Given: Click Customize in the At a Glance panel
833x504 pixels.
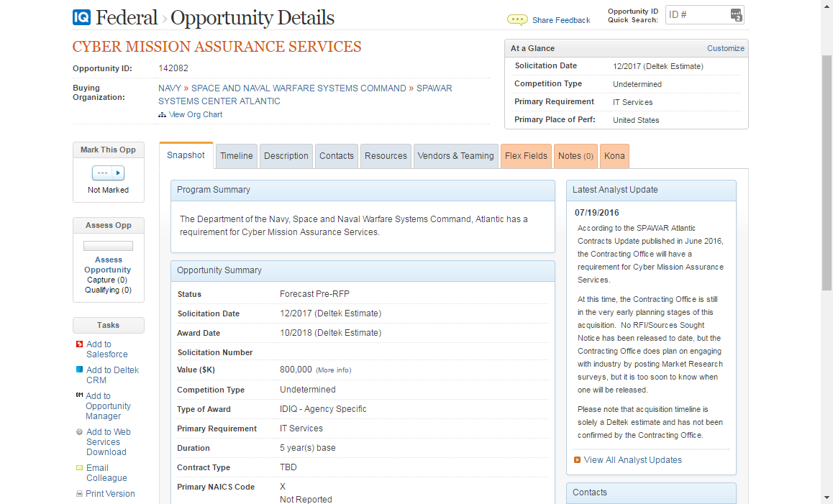Looking at the screenshot, I should (725, 48).
